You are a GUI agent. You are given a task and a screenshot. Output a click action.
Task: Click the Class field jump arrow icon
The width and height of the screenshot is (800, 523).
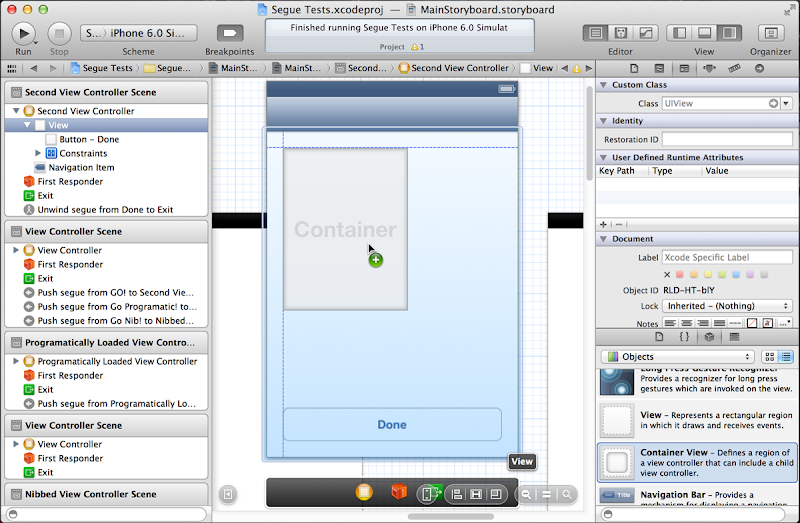[x=773, y=104]
